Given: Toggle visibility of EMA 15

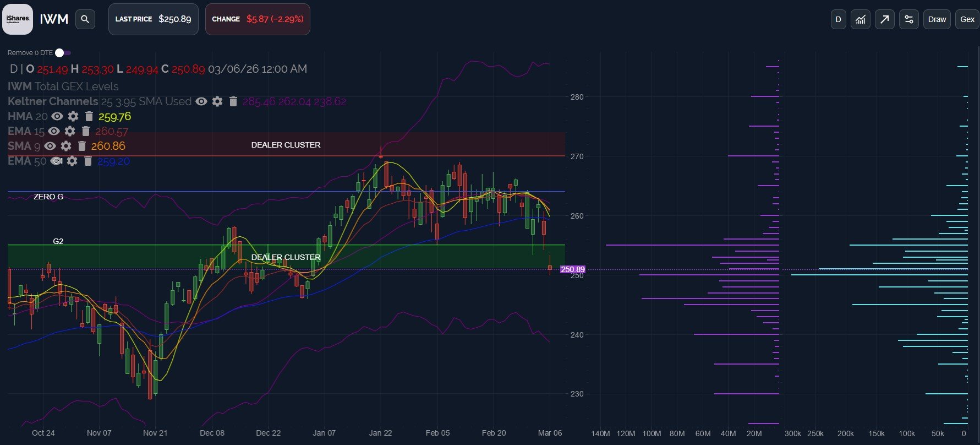Looking at the screenshot, I should point(54,131).
